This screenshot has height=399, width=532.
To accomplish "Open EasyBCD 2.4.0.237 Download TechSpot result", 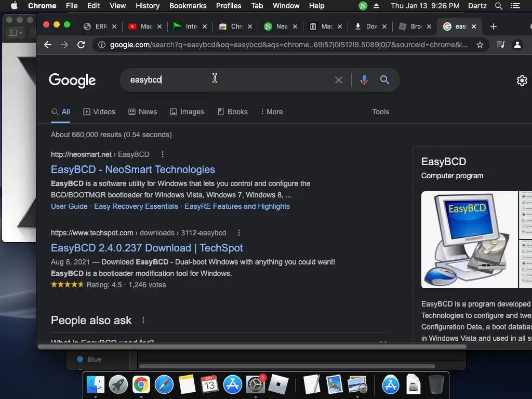I will (147, 248).
